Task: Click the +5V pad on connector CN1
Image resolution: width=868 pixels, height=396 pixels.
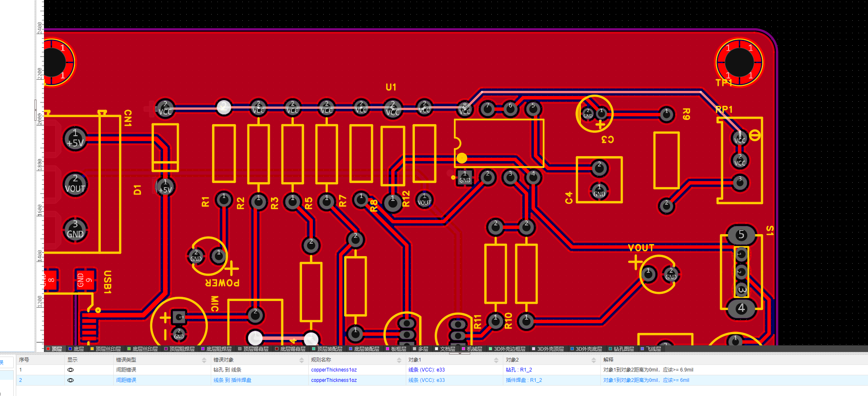Action: click(75, 138)
